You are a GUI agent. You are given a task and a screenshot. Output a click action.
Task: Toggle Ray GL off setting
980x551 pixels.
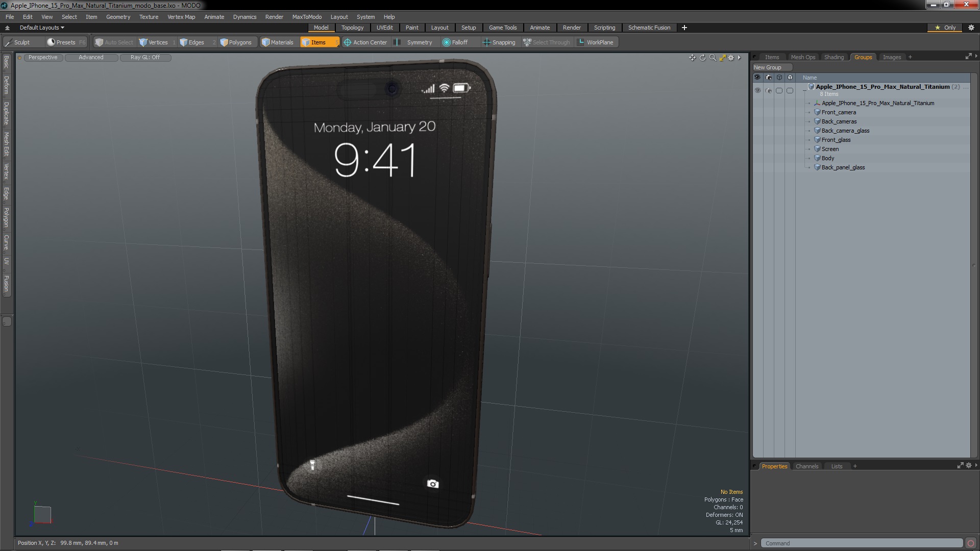point(145,58)
